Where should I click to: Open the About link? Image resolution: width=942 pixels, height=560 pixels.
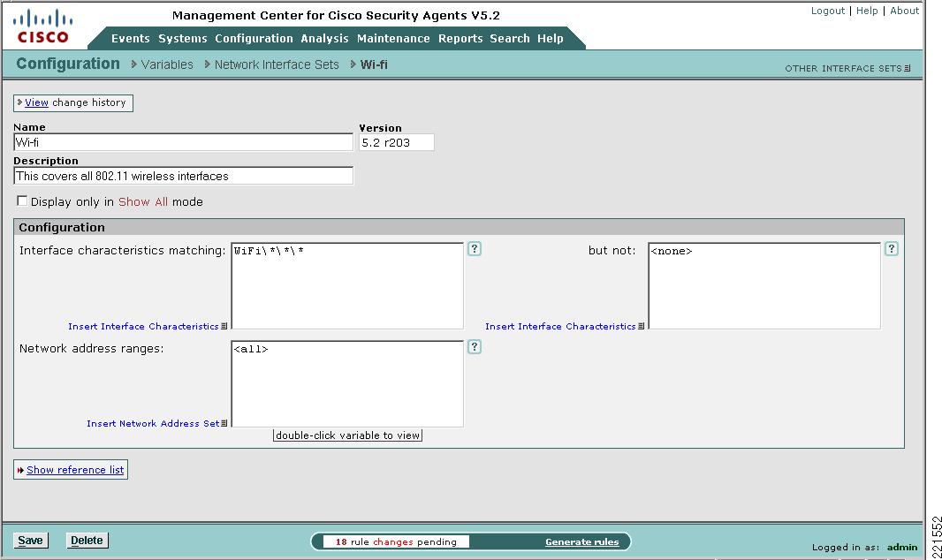pyautogui.click(x=904, y=11)
